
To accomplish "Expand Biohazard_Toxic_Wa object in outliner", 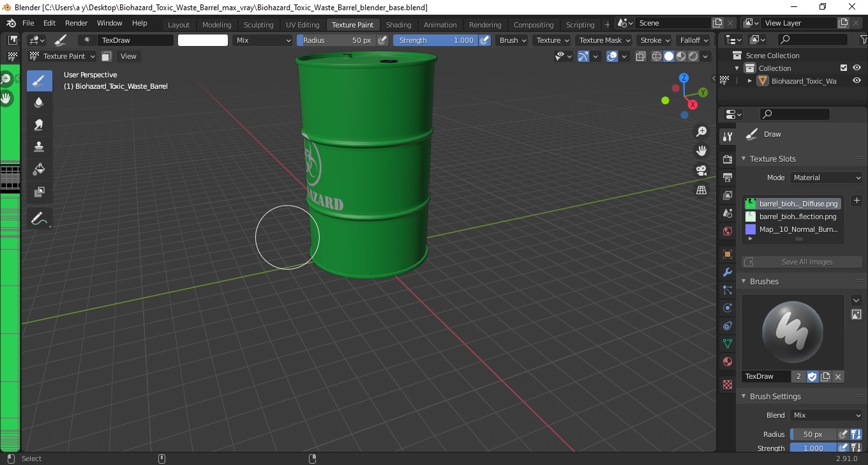I will point(750,81).
